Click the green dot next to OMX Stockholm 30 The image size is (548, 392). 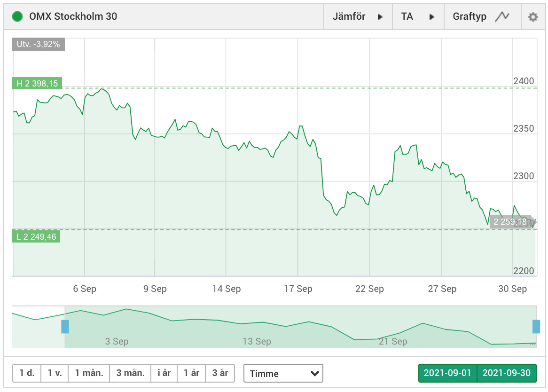17,16
